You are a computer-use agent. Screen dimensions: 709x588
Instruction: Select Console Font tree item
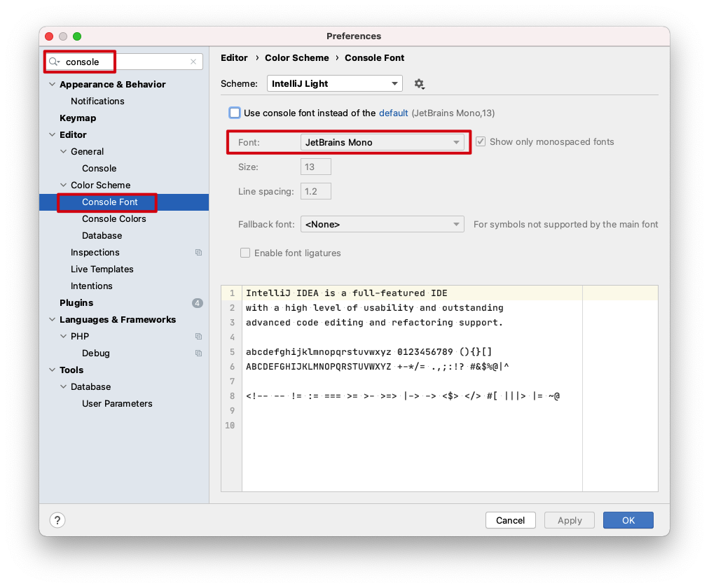click(109, 202)
